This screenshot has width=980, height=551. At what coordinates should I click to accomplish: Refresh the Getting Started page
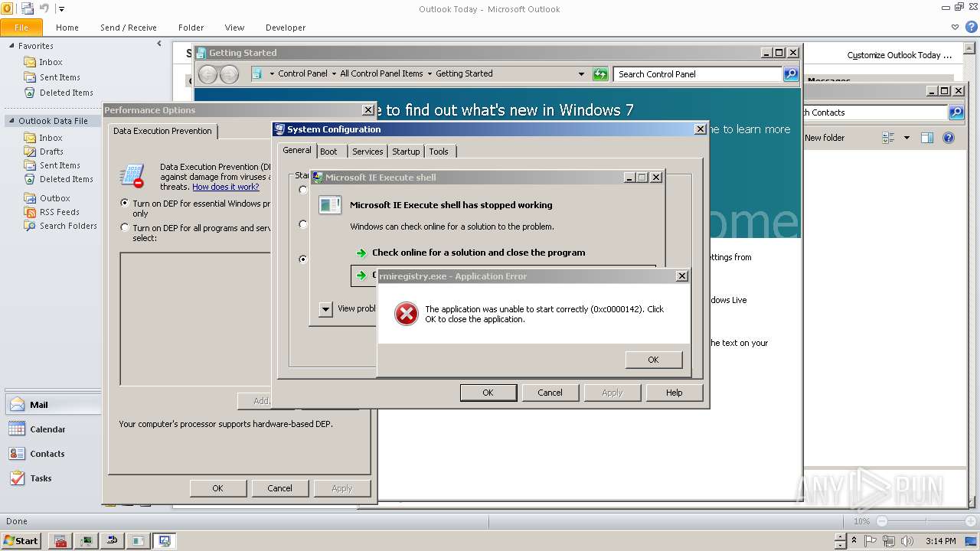point(600,74)
